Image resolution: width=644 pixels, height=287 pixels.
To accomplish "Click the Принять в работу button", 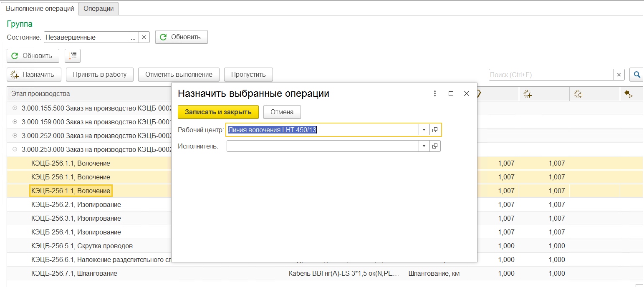I will [100, 74].
